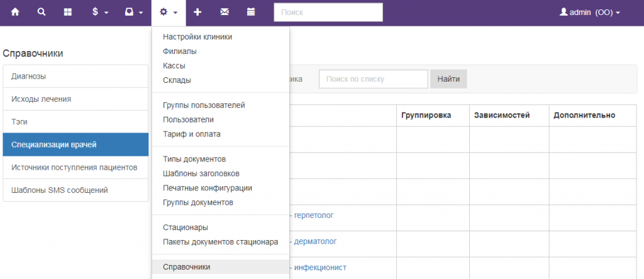Click the plus add icon
The width and height of the screenshot is (644, 279).
click(197, 13)
